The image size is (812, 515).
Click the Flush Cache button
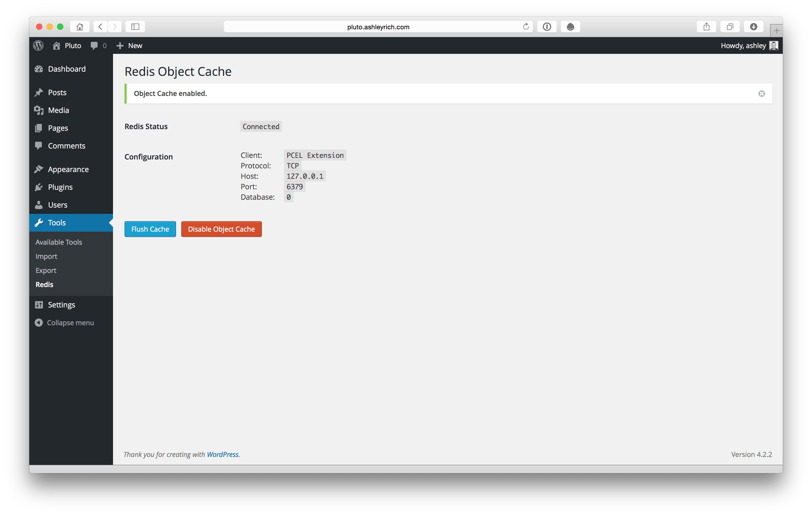tap(150, 229)
